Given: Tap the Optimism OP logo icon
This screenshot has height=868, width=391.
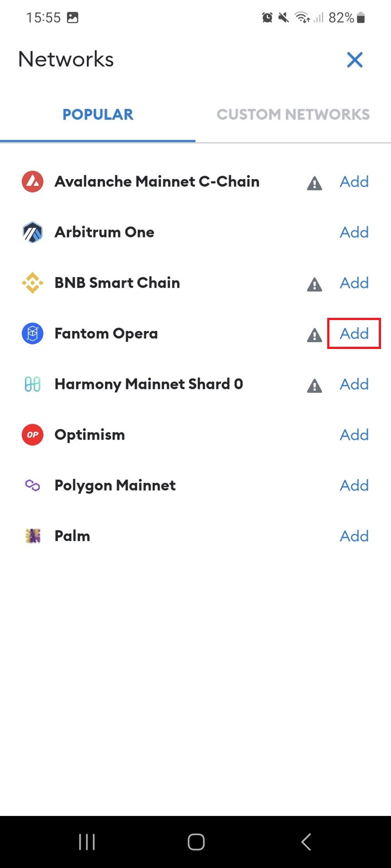Looking at the screenshot, I should [x=33, y=435].
